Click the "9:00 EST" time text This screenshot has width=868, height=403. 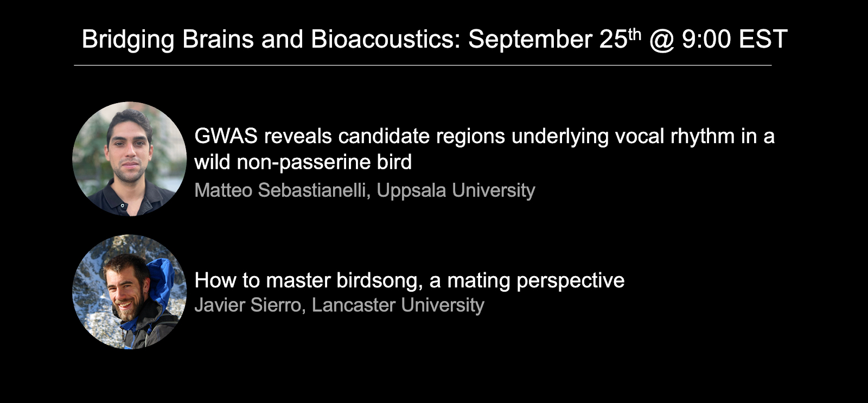735,40
